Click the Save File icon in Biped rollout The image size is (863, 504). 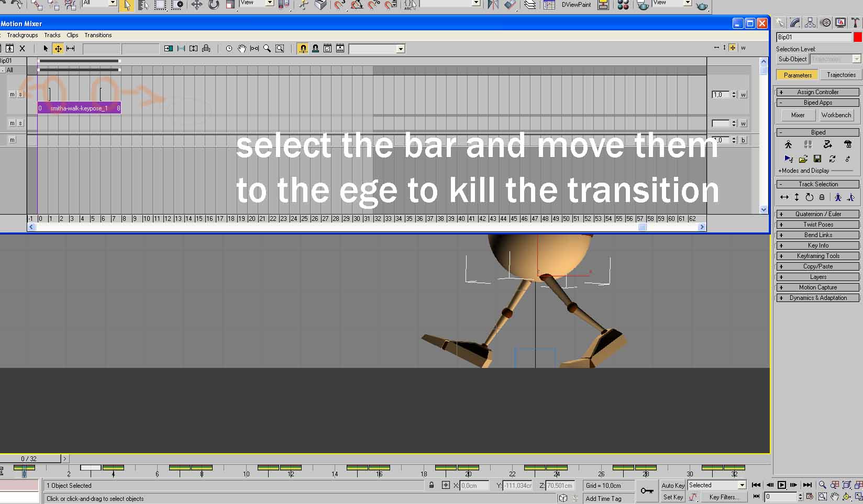tap(817, 159)
